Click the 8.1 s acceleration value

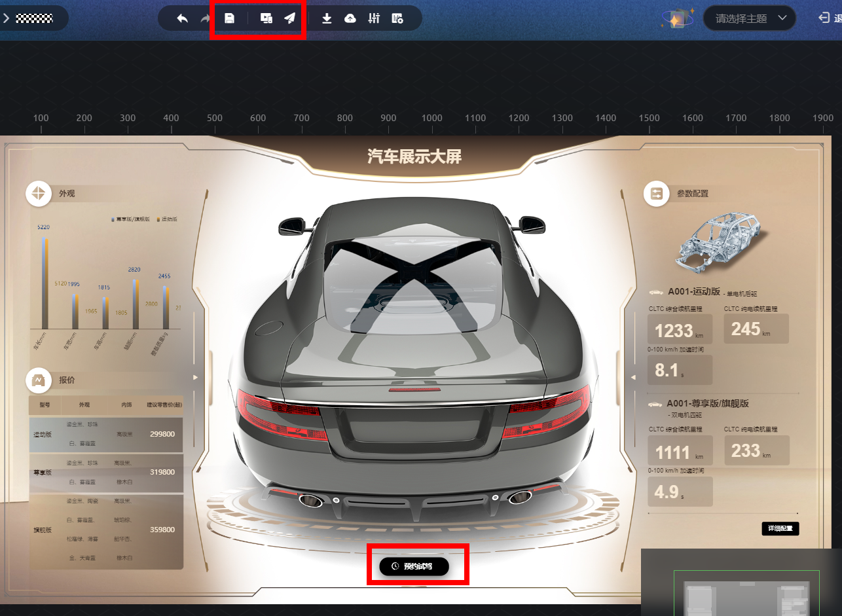[667, 371]
